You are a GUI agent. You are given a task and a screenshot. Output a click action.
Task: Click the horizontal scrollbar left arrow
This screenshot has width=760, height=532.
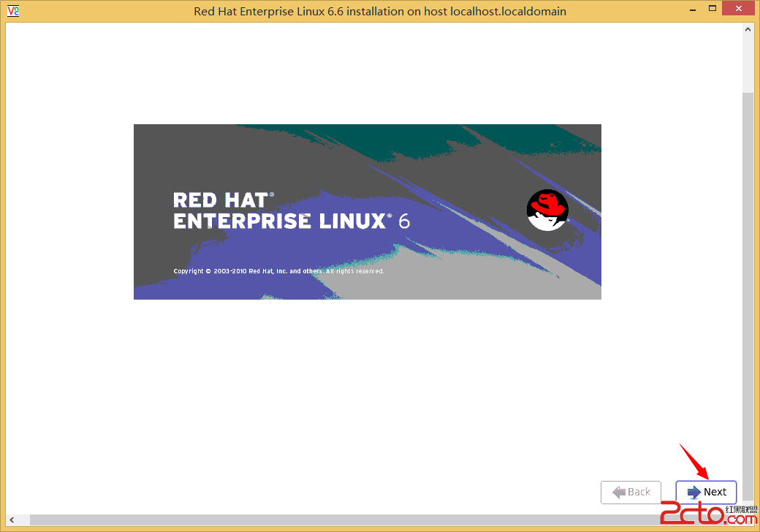[12, 520]
